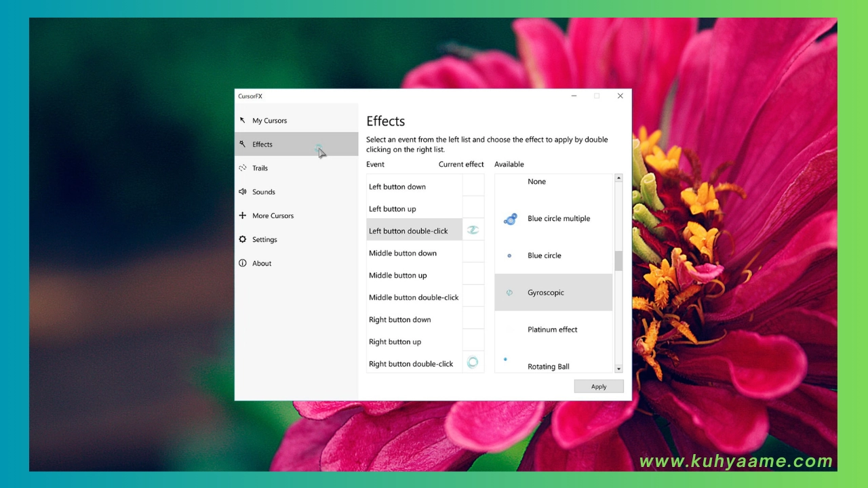Show the About page
Viewport: 868px width, 488px height.
tap(296, 263)
